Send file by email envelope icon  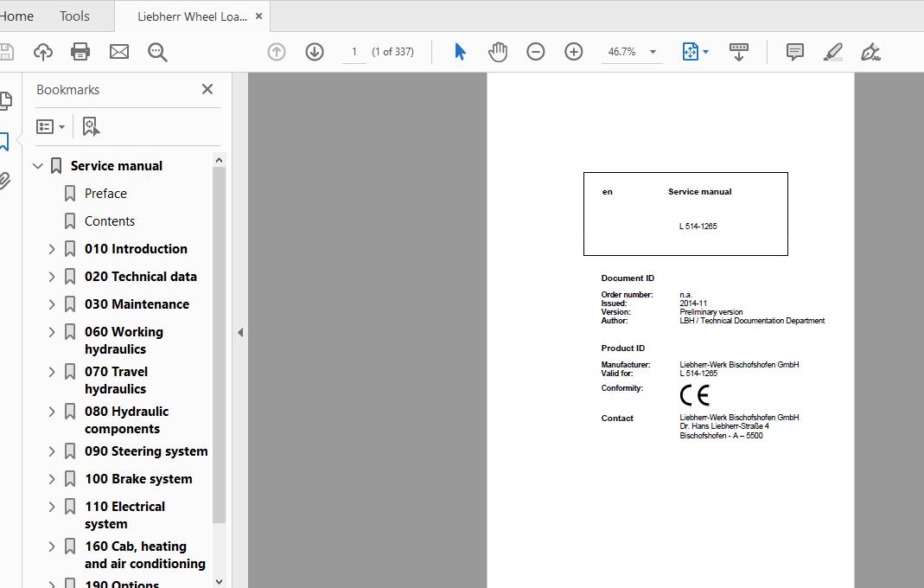(x=119, y=52)
